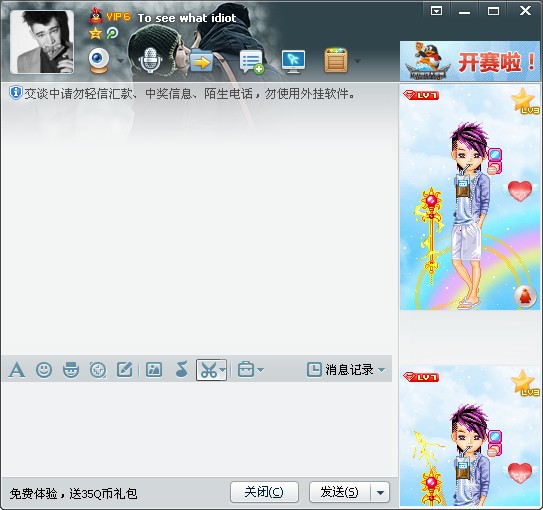This screenshot has height=510, width=543.
Task: Open the window menu dropdown in title bar
Action: coord(436,11)
